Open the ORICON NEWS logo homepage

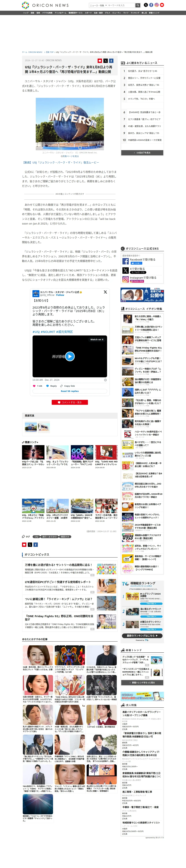[x=45, y=5]
